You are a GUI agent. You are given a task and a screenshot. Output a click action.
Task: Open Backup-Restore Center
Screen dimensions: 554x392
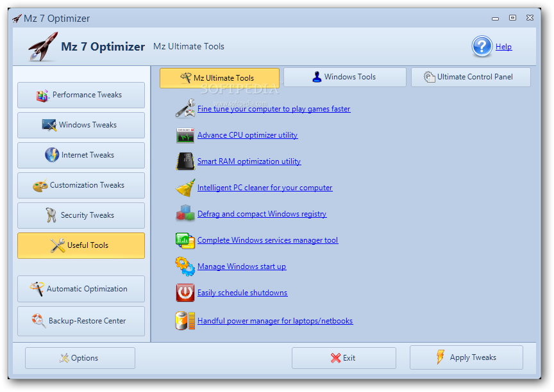point(81,321)
